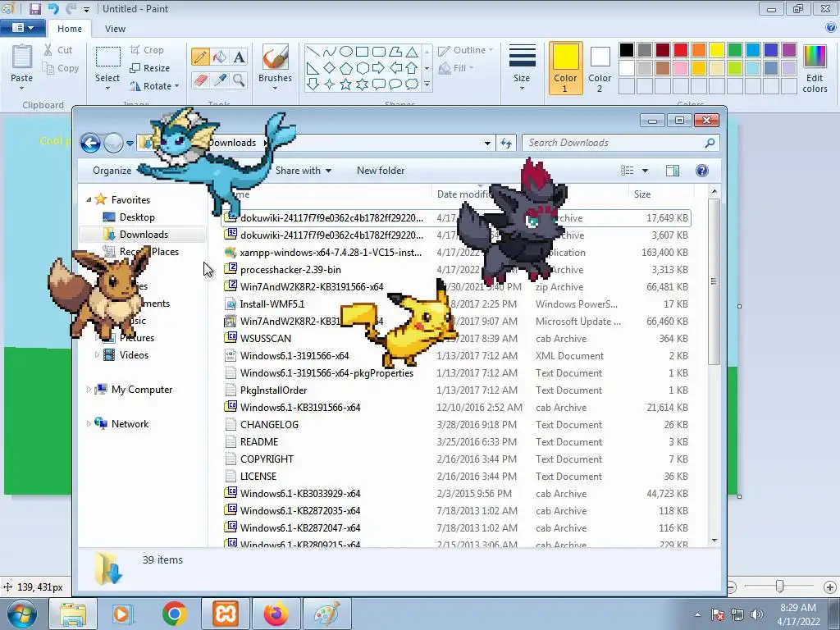The height and width of the screenshot is (630, 840).
Task: Click the Organize menu in Explorer
Action: click(112, 171)
